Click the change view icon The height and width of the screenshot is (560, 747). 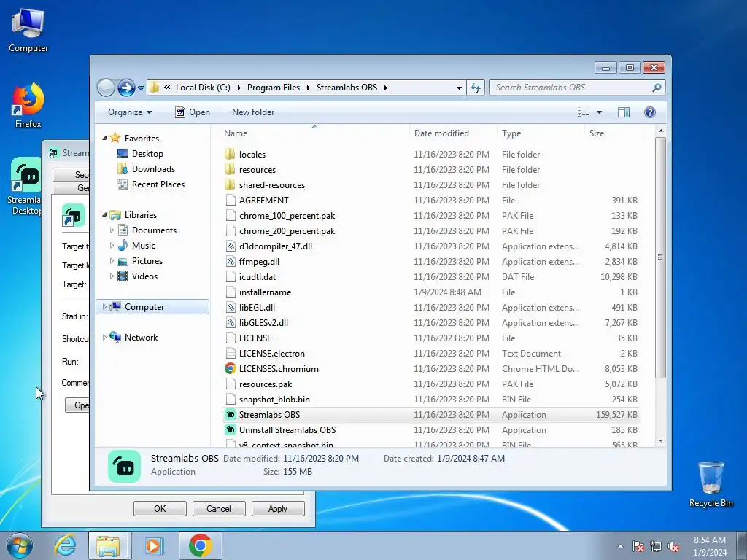click(583, 112)
